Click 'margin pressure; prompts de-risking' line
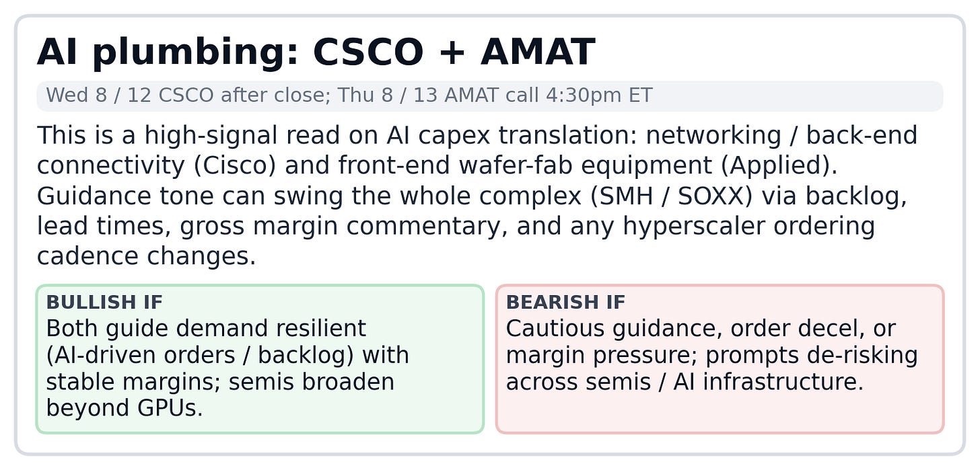Screen dimensions: 980x470 pyautogui.click(x=712, y=355)
